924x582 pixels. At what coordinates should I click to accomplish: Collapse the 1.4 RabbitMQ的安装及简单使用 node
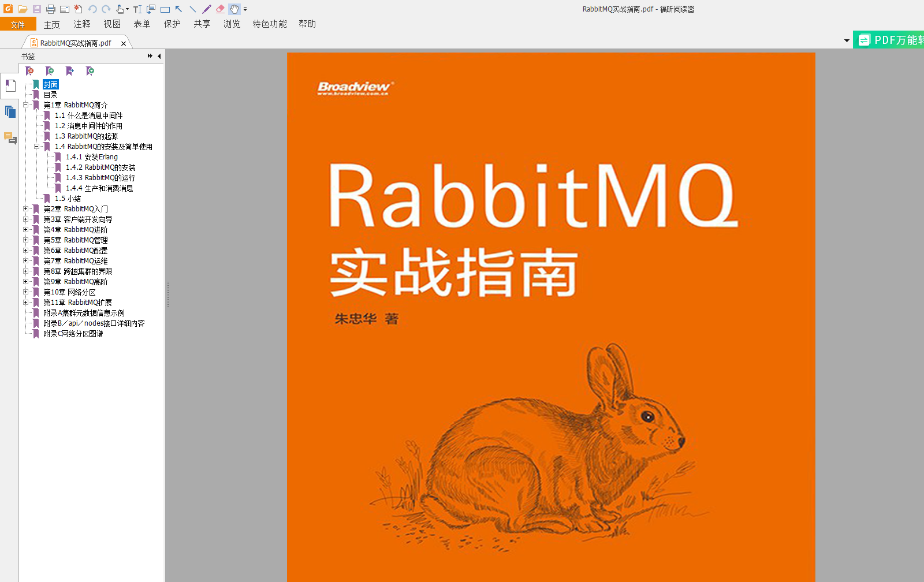(36, 147)
